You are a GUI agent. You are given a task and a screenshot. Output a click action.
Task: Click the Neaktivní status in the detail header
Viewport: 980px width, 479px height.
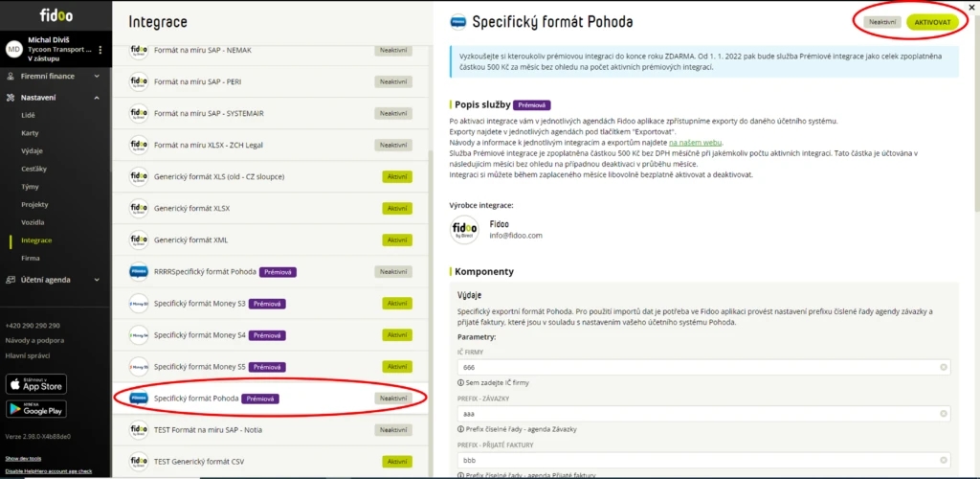tap(883, 22)
